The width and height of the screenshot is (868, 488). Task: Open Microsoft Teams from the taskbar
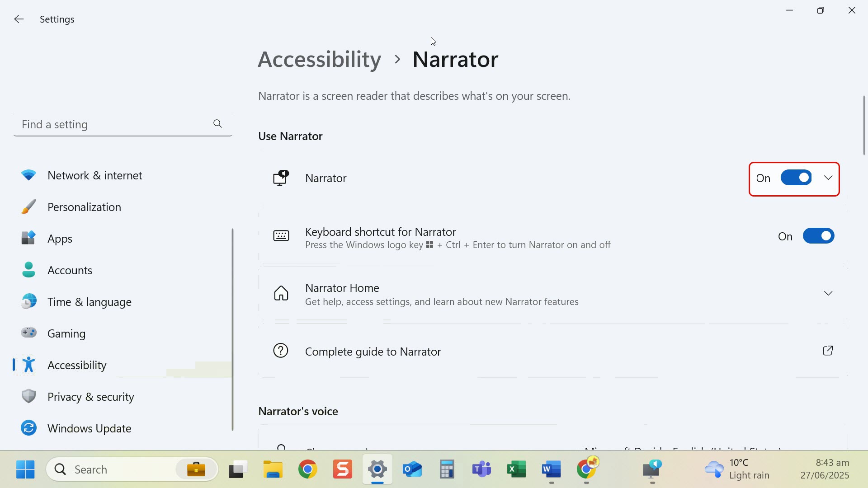[481, 469]
